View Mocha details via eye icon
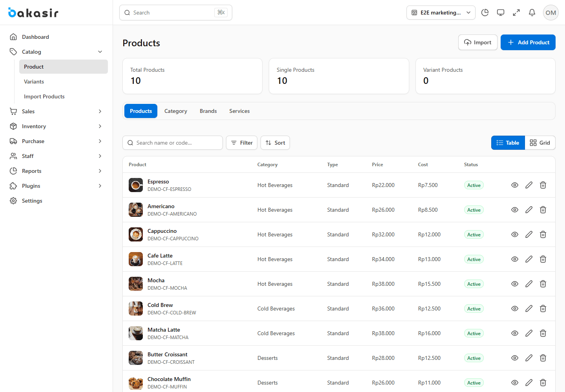565x392 pixels. pyautogui.click(x=515, y=284)
